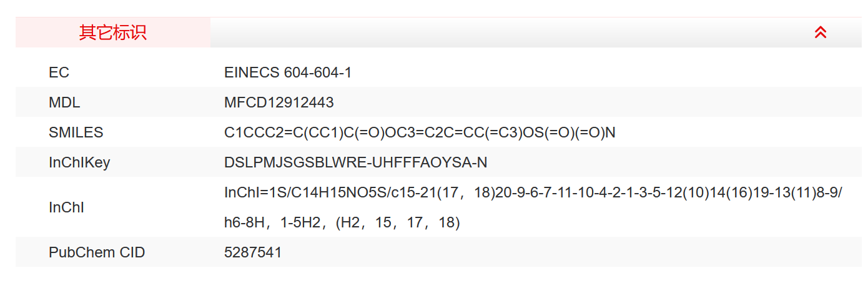Screen dimensions: 868x283
Task: Click the PubChem CID row label
Action: tap(97, 252)
